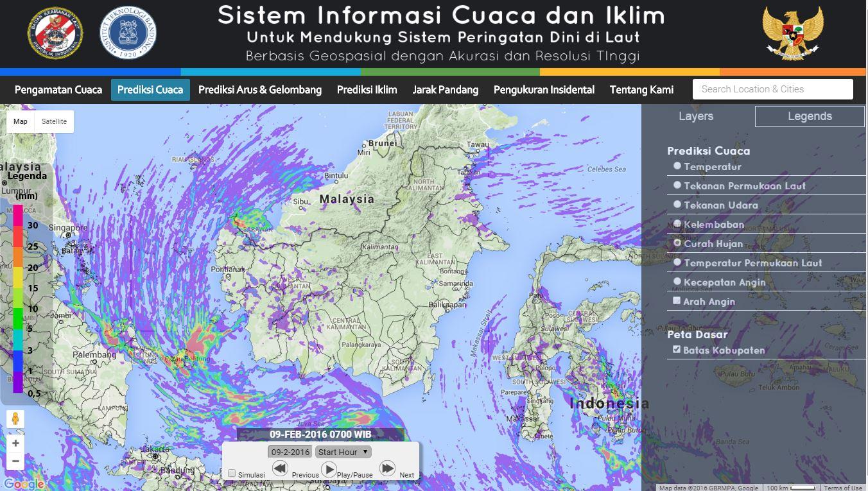This screenshot has width=868, height=491.
Task: Select Temperatur Permukaan Laut layer
Action: pyautogui.click(x=677, y=262)
